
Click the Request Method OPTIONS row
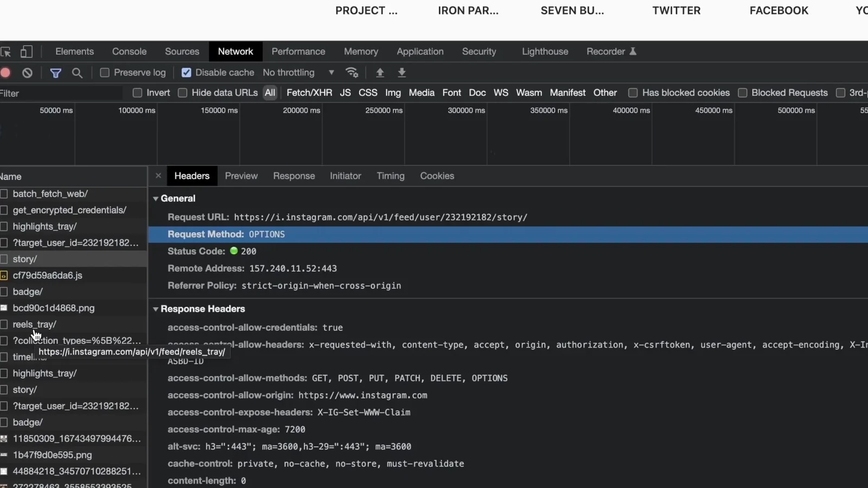tap(508, 234)
